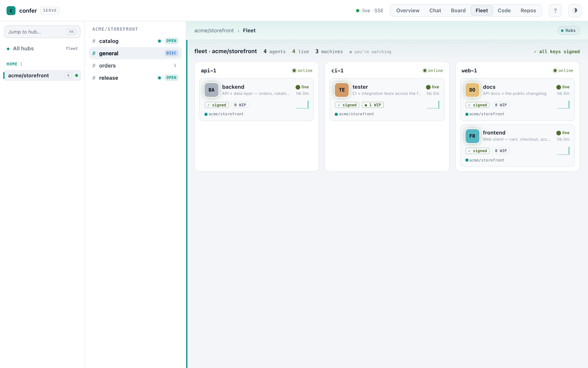The width and height of the screenshot is (588, 368).
Task: Open the catalog channel
Action: click(x=135, y=41)
